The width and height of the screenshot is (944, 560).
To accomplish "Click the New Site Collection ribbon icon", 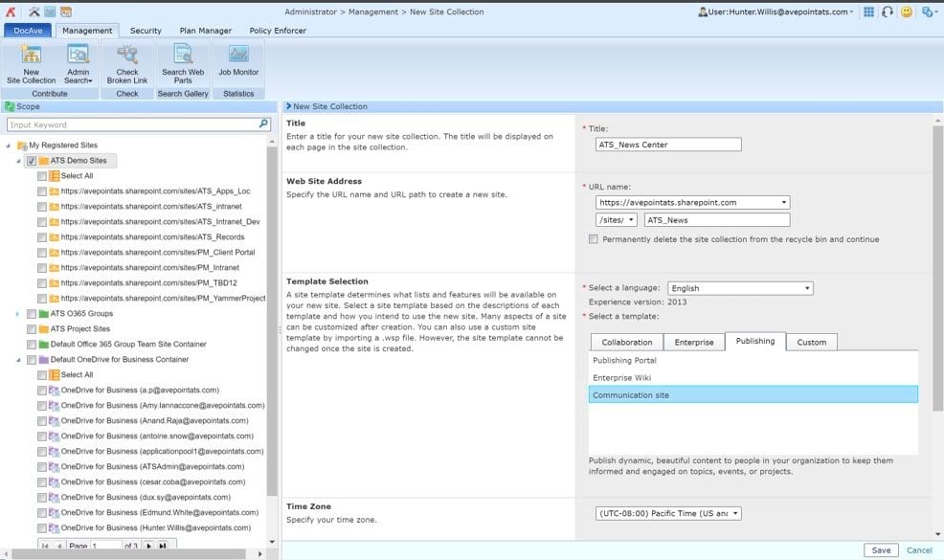I will tap(31, 55).
